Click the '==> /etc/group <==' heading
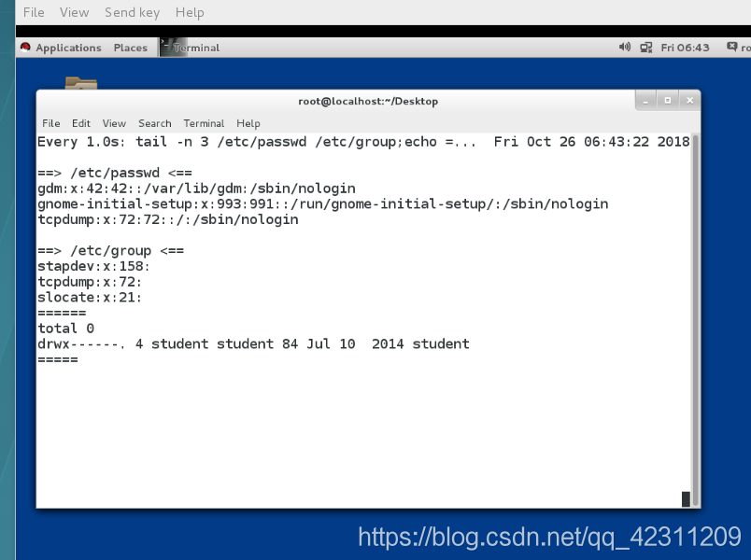 [110, 251]
